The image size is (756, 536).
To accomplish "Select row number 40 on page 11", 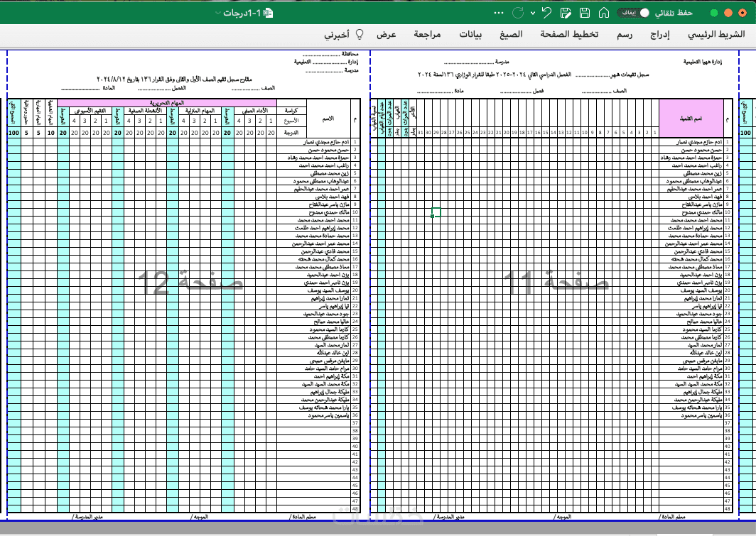I will [728, 447].
